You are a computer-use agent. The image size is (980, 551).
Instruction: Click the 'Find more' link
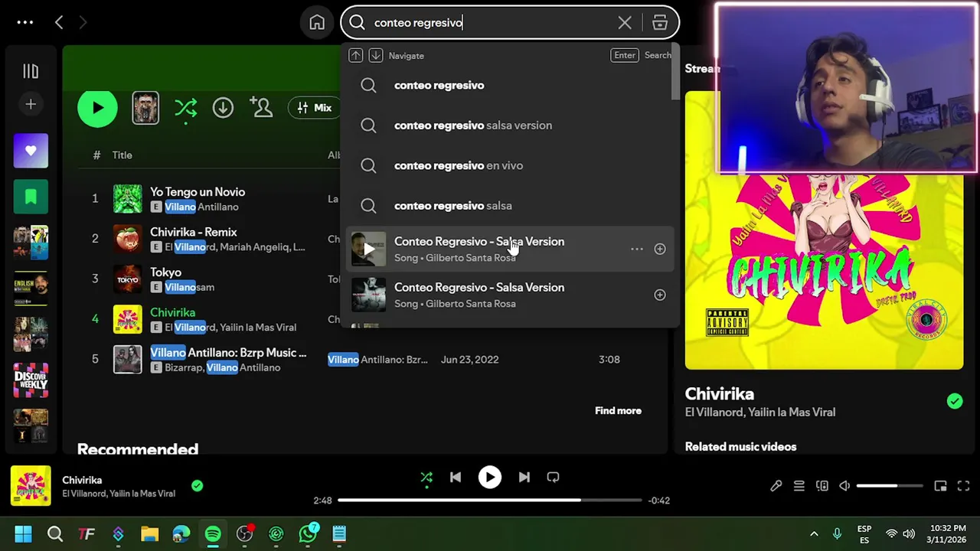coord(618,411)
